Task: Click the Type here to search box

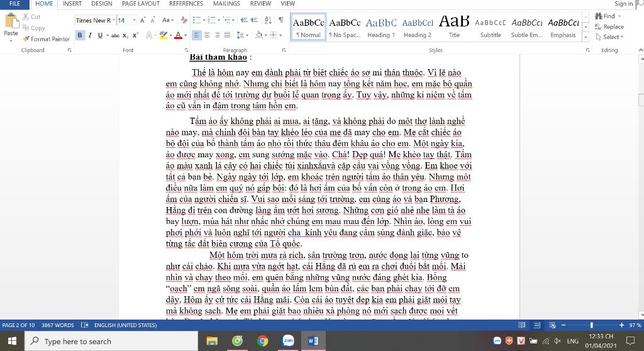Action: click(111, 341)
